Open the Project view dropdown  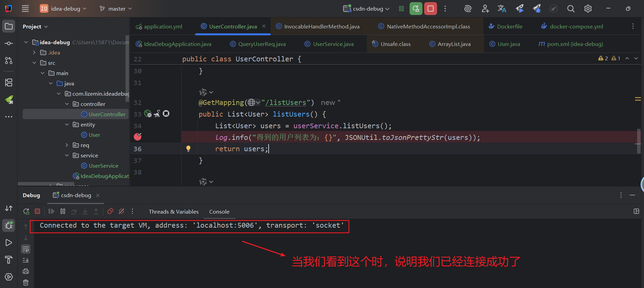click(35, 26)
